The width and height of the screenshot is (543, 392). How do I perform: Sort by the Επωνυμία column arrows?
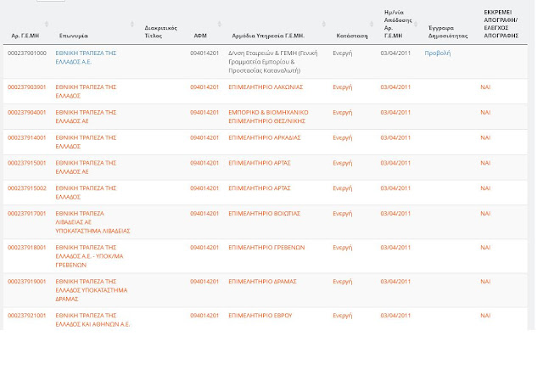click(132, 24)
